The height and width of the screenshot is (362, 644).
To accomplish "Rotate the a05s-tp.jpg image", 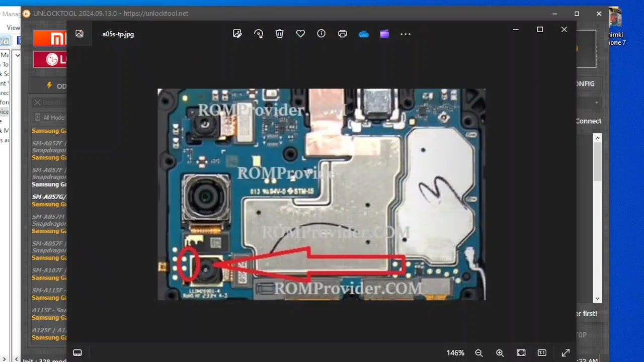I will 259,34.
